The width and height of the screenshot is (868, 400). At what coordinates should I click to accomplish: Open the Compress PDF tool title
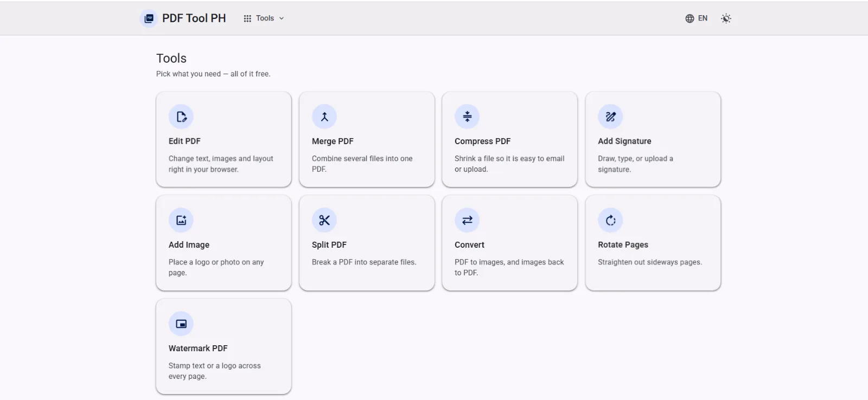(482, 141)
